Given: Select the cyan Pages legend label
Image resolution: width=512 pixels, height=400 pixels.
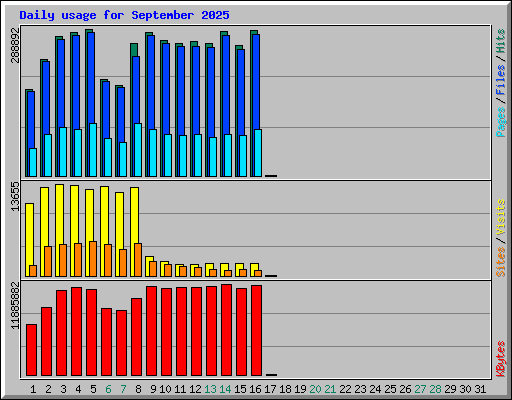Looking at the screenshot, I should coord(500,122).
